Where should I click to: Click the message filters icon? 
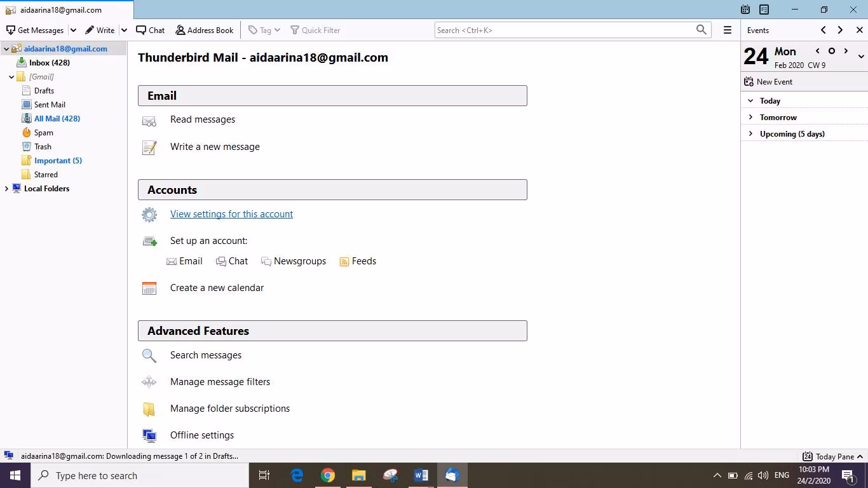pos(149,382)
